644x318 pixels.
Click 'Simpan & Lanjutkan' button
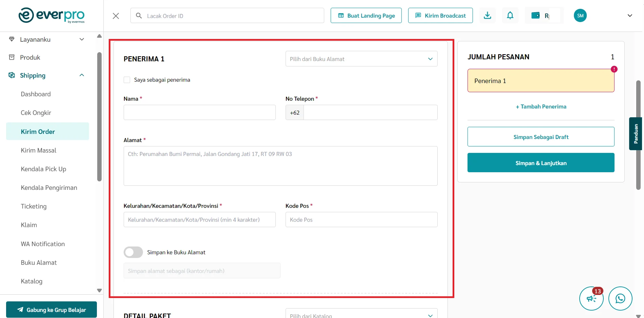541,163
